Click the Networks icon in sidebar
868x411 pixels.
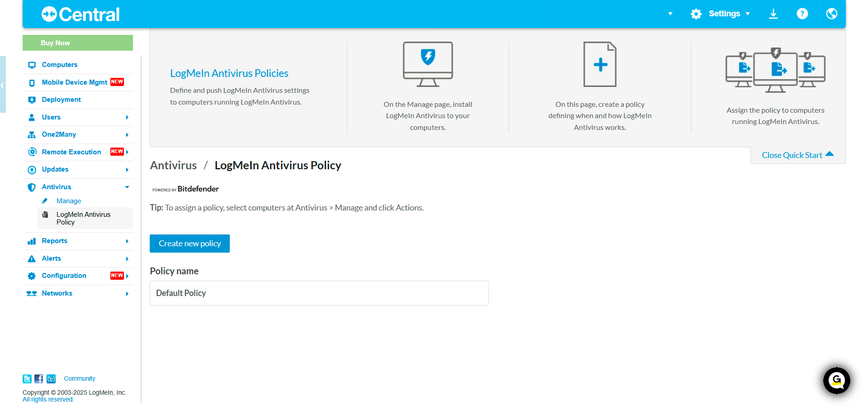pos(32,294)
